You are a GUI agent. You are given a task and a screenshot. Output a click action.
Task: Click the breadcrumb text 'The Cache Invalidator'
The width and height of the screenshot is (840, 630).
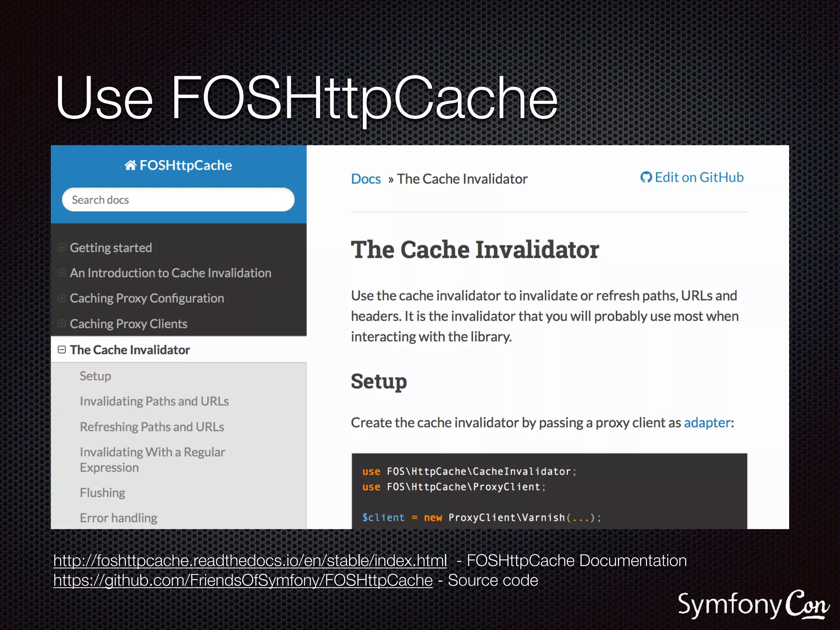(x=462, y=179)
